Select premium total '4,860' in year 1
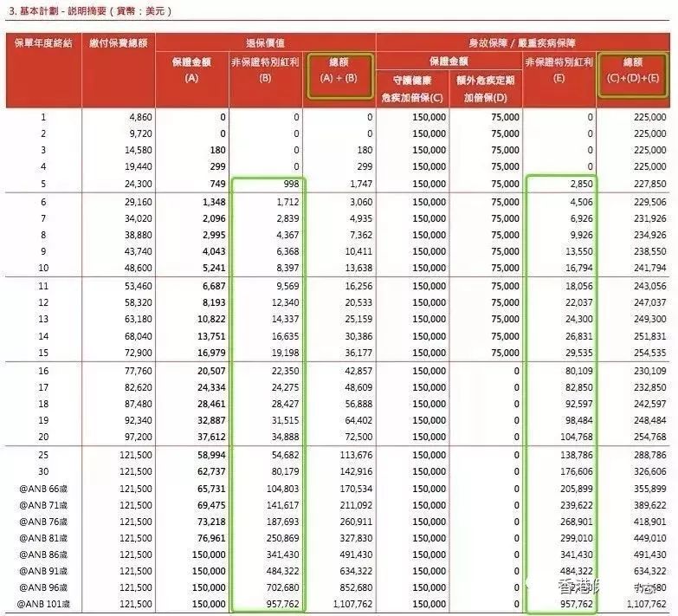 (140, 117)
